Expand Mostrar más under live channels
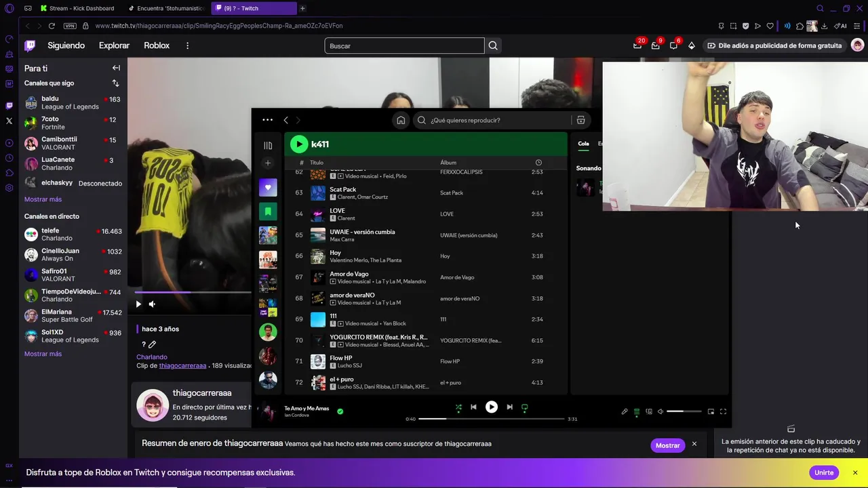Image resolution: width=868 pixels, height=488 pixels. [43, 354]
